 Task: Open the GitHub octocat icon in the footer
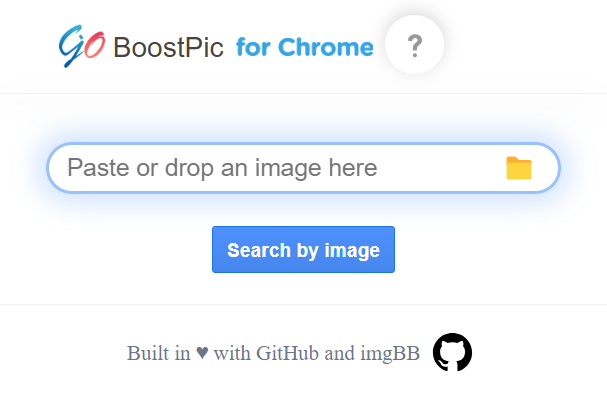click(x=452, y=352)
